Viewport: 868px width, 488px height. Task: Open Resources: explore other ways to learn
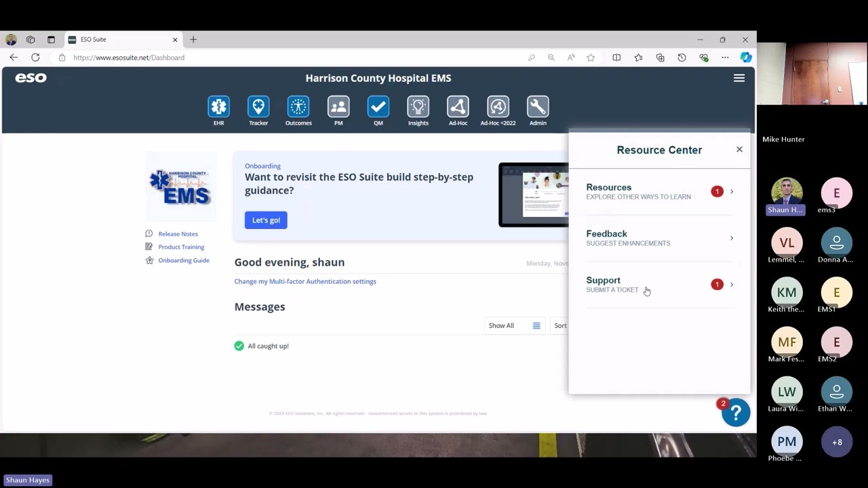(x=659, y=192)
